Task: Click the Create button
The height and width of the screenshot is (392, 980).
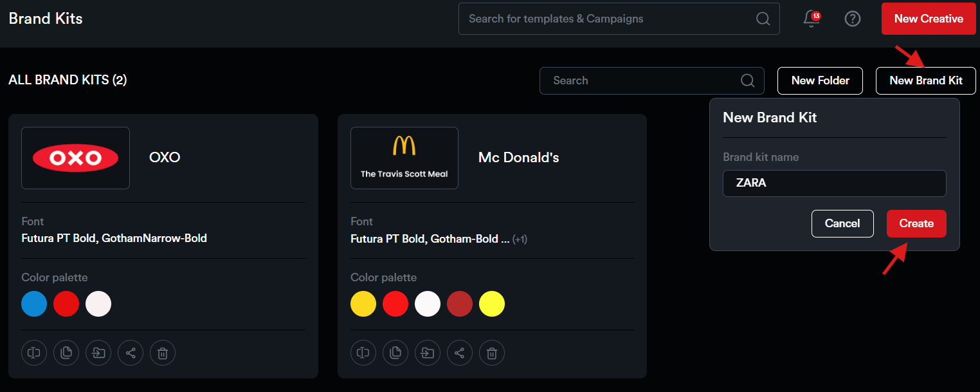Action: click(x=916, y=223)
